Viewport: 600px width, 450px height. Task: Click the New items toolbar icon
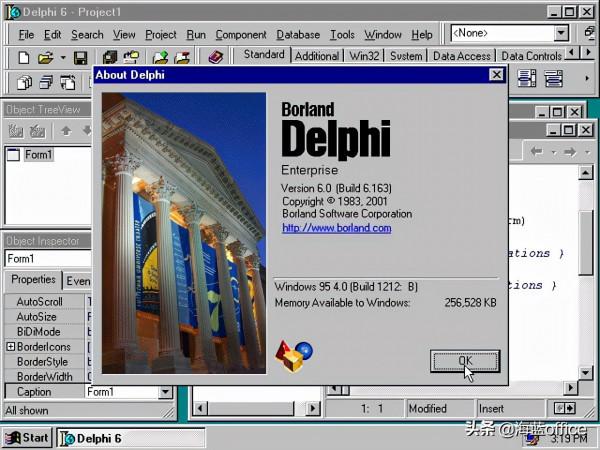click(24, 58)
